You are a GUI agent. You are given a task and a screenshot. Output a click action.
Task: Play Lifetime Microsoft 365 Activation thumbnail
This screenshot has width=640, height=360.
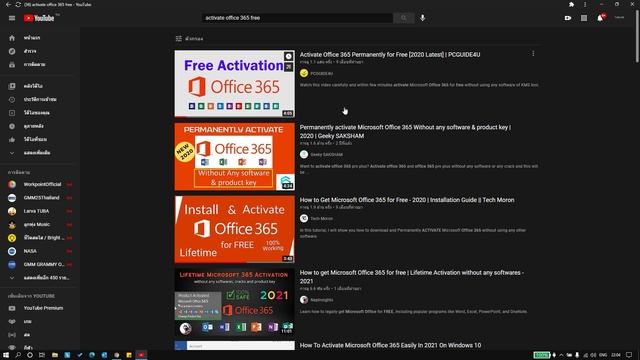(235, 302)
